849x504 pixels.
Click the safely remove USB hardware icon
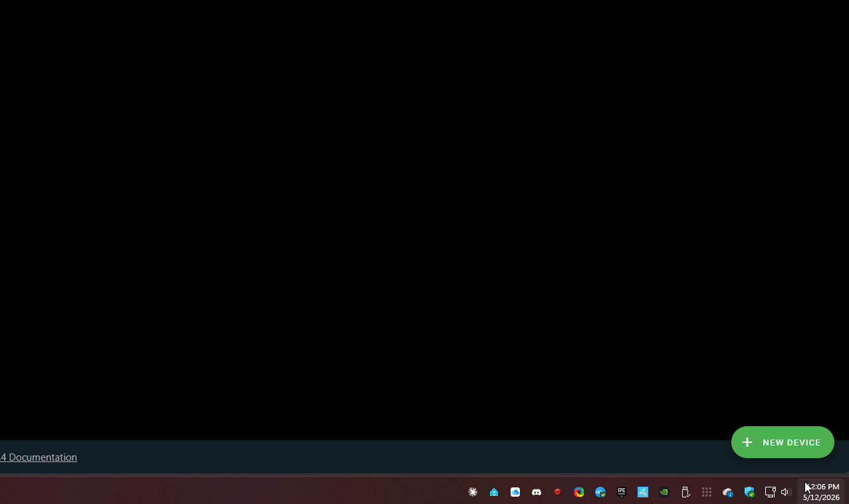coord(685,492)
